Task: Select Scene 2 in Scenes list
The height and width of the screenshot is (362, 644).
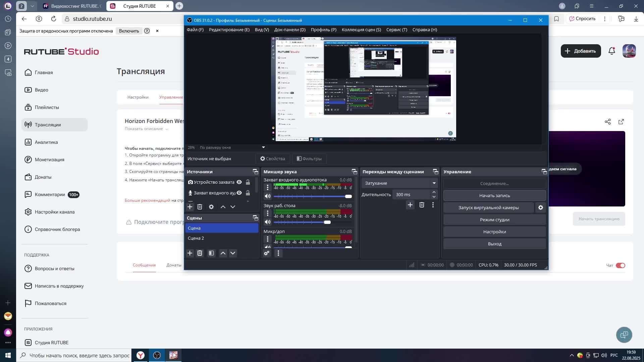Action: click(x=196, y=238)
